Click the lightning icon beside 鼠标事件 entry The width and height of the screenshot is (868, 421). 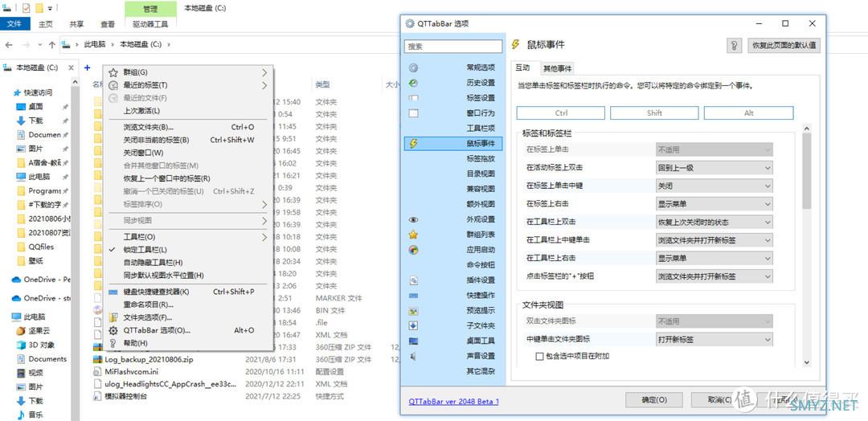[x=413, y=144]
